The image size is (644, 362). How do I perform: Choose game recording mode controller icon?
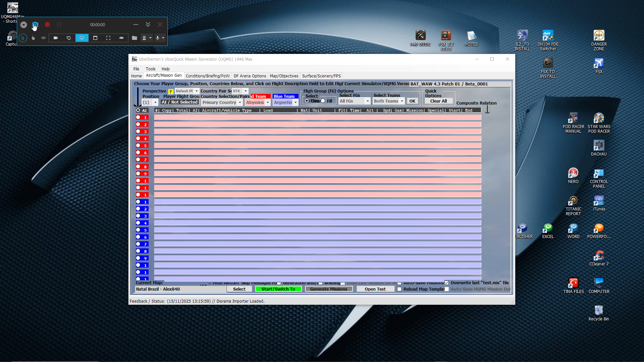[x=121, y=38]
